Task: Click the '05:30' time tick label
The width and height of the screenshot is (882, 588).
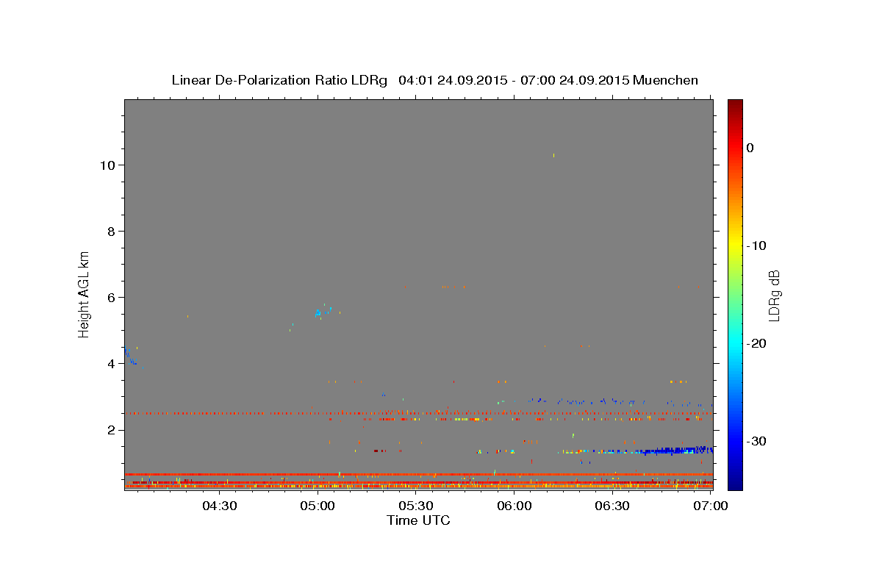Action: (416, 506)
